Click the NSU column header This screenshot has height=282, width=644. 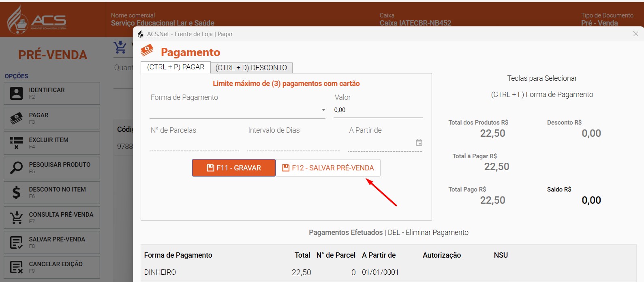501,255
